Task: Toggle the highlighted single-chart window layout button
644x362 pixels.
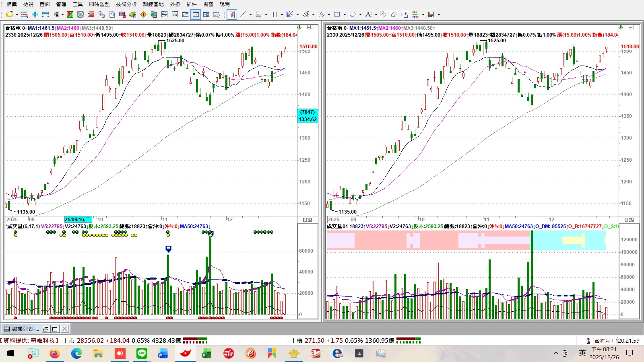Action: click(x=196, y=14)
